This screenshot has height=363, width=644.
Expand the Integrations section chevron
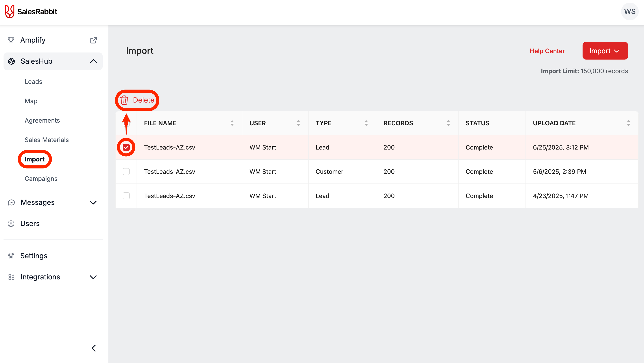(x=93, y=277)
